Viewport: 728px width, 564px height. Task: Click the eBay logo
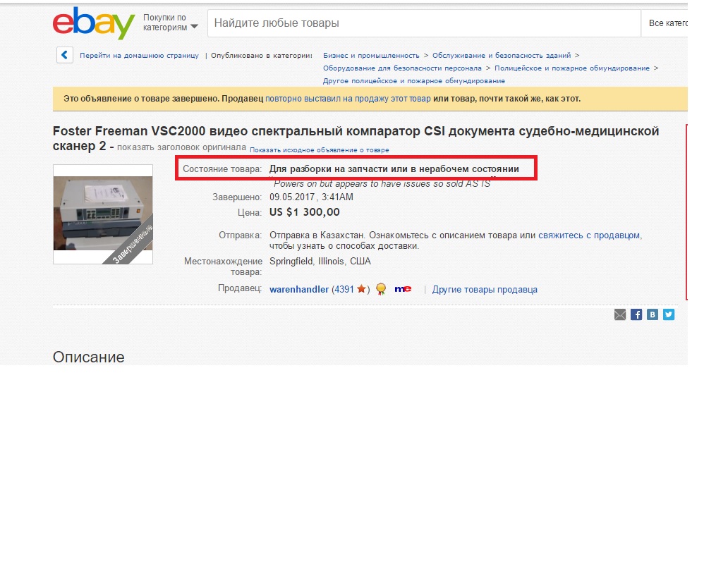[x=93, y=23]
